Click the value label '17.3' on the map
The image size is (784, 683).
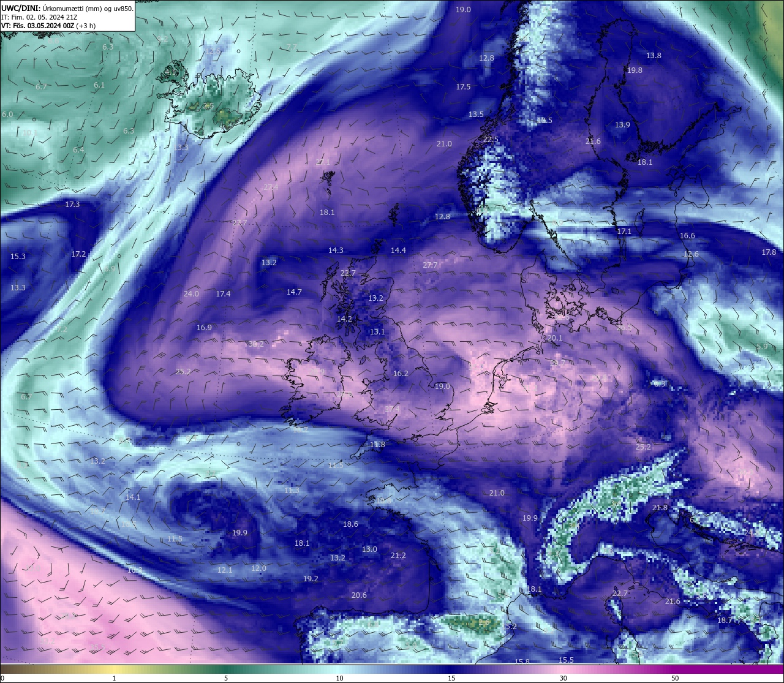[x=72, y=205]
